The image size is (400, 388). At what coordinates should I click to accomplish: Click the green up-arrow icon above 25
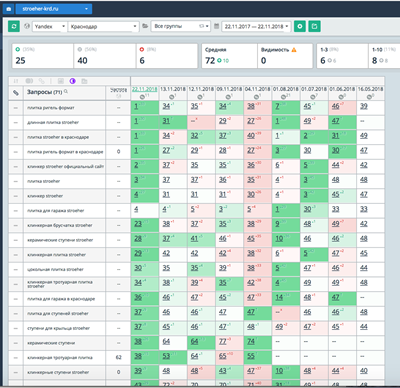click(18, 49)
